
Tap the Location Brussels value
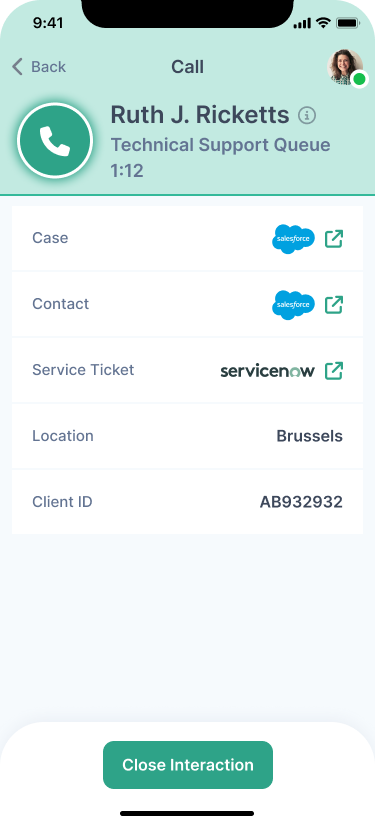(309, 436)
